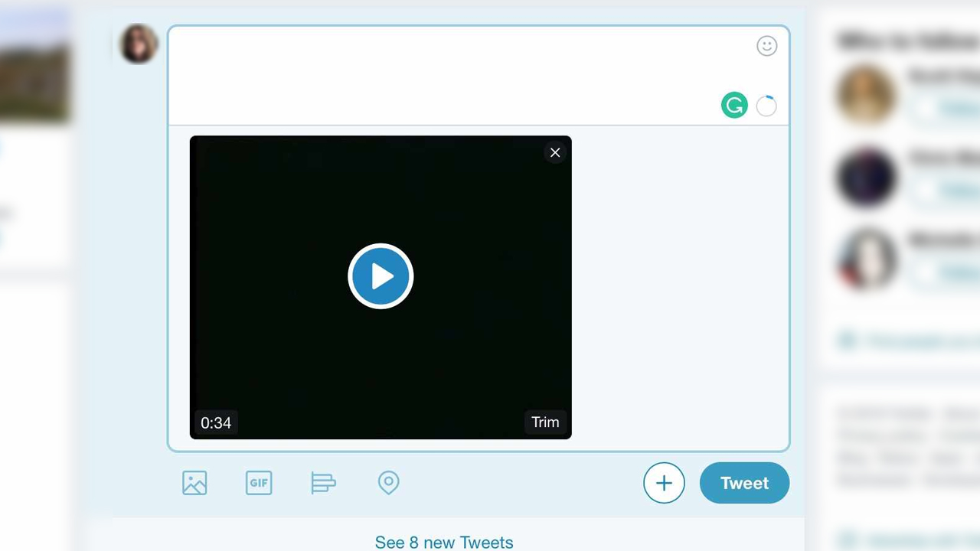Click the blurred banner image on the left

tap(34, 65)
